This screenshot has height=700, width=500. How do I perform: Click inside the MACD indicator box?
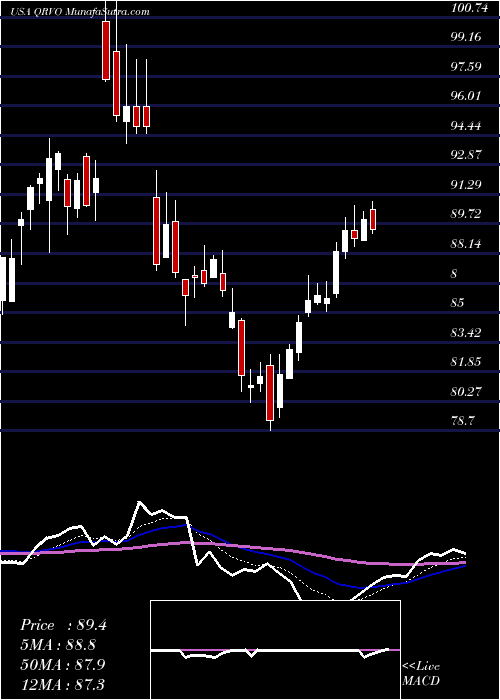click(x=275, y=650)
